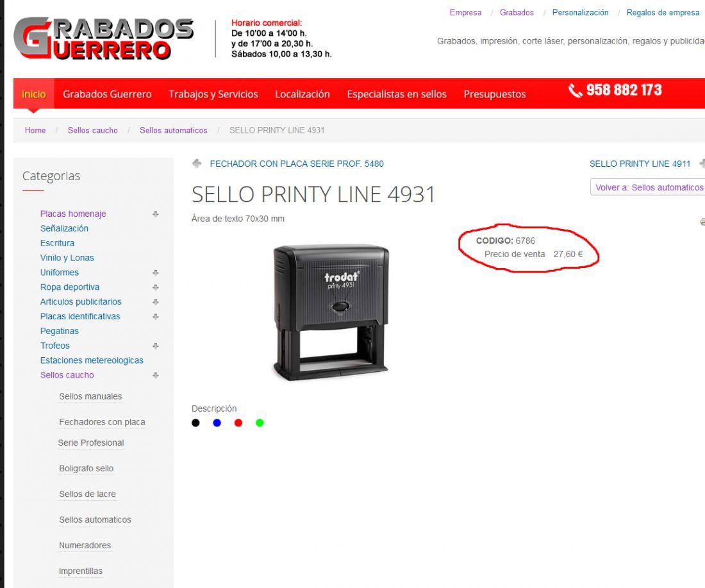This screenshot has height=588, width=705.
Task: Open the SELLO PRINTY LINE 4911 link
Action: 640,164
